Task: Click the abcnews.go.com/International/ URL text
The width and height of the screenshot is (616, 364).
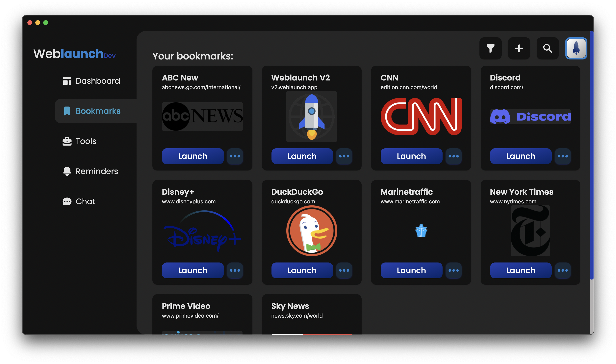Action: coord(201,87)
